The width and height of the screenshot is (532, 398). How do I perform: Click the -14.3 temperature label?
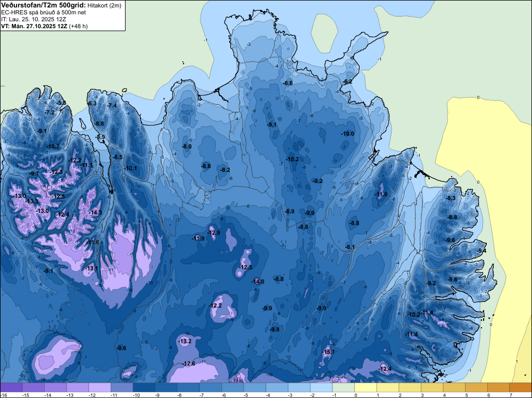95,212
